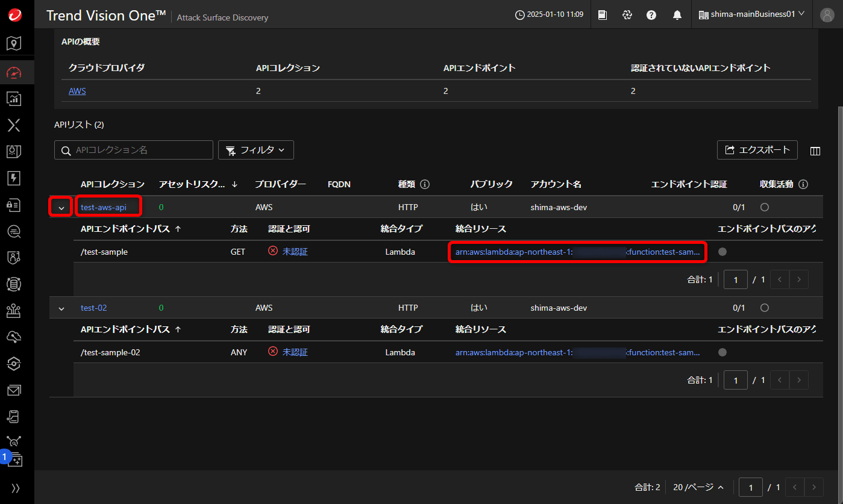Screen dimensions: 843x504
Task: Click the 認証されていないAPIエンドポイント header
Action: tap(701, 68)
